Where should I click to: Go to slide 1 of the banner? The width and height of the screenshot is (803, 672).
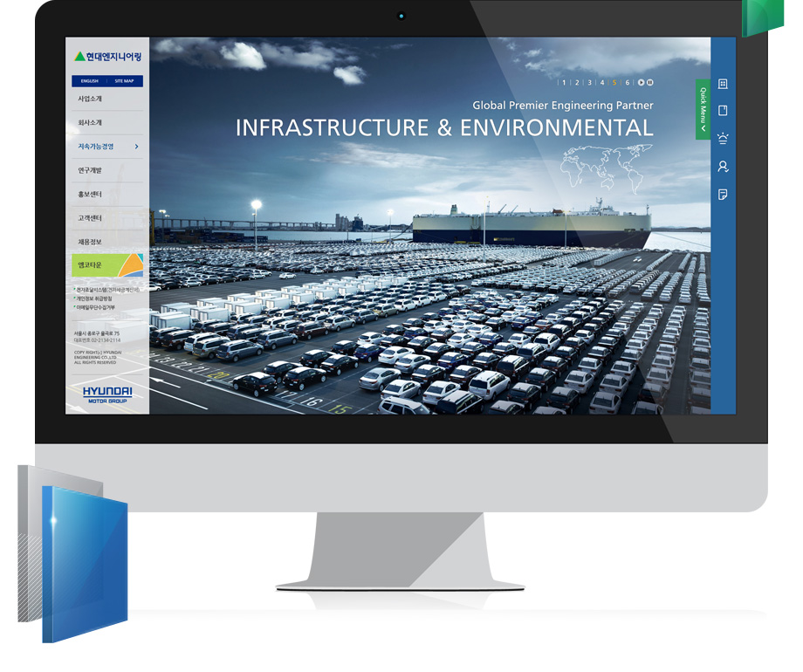[x=565, y=82]
